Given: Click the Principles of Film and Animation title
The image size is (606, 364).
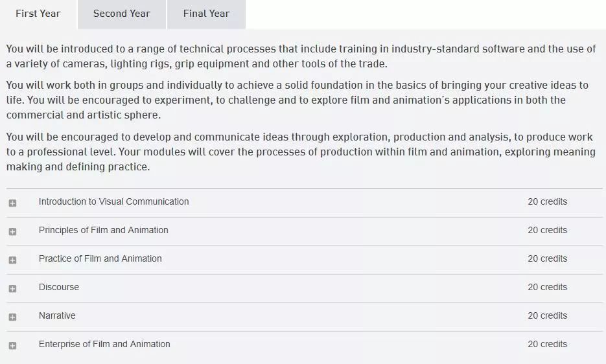Looking at the screenshot, I should pyautogui.click(x=104, y=230).
